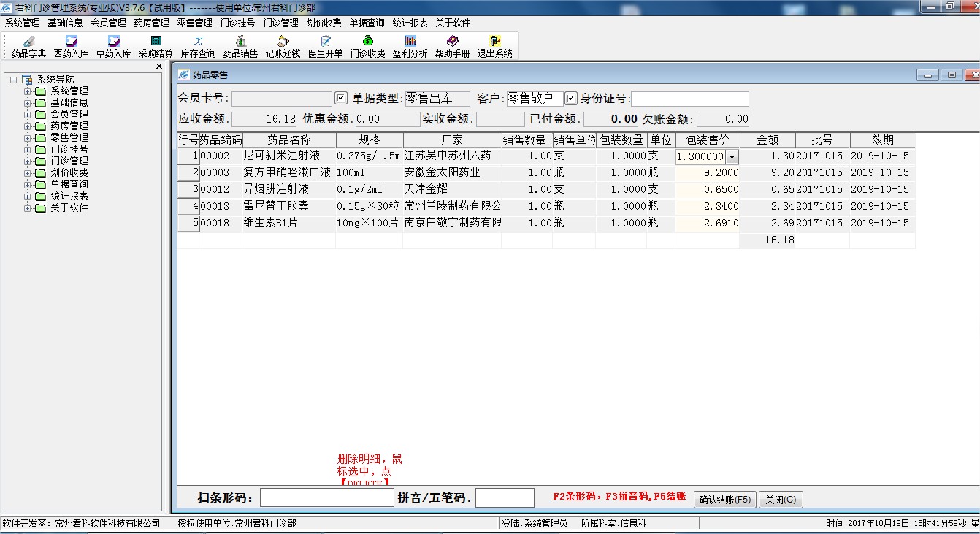
Task: Click the 退出系统 toolbar icon
Action: click(x=494, y=46)
